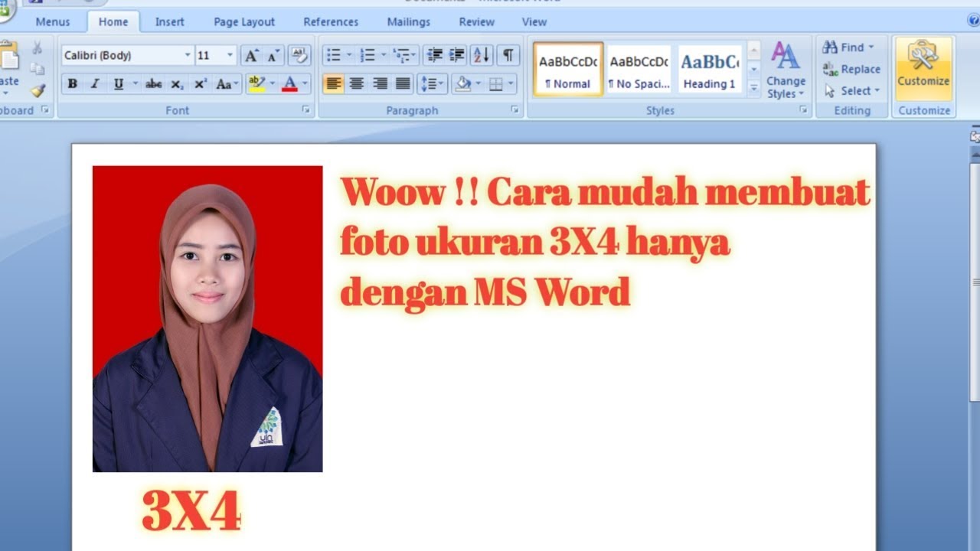Expand the highlight color arrow
The width and height of the screenshot is (980, 551).
click(x=272, y=83)
